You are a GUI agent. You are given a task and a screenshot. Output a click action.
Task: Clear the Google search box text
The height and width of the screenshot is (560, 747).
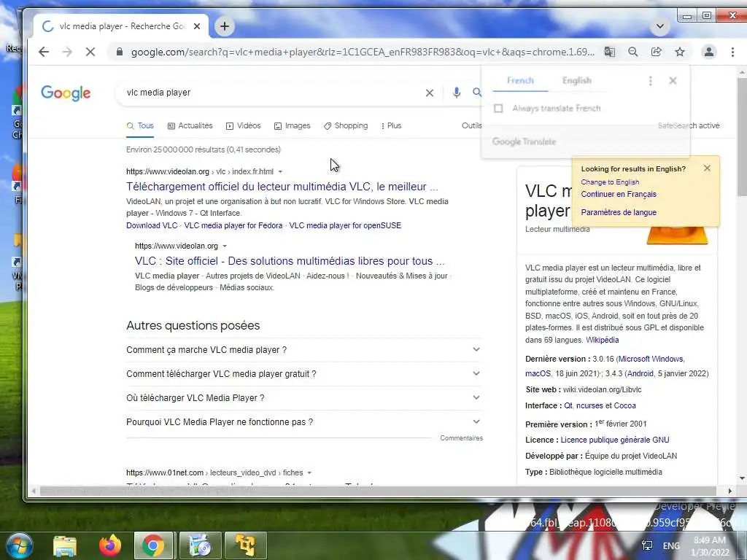point(429,93)
